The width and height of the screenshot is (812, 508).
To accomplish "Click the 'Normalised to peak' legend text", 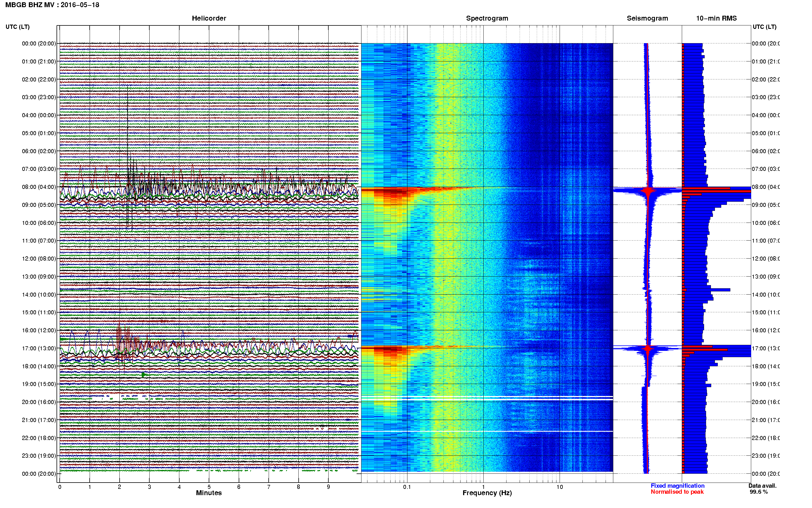I will [x=677, y=492].
